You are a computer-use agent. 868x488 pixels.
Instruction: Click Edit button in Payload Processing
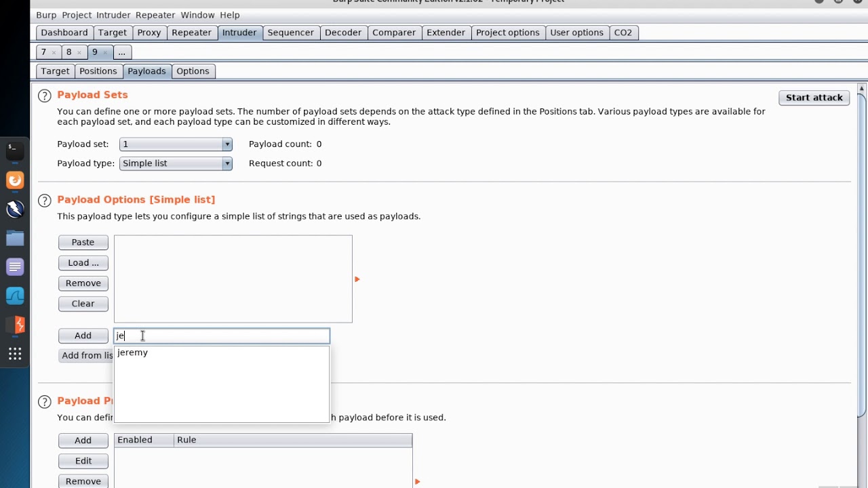tap(83, 461)
